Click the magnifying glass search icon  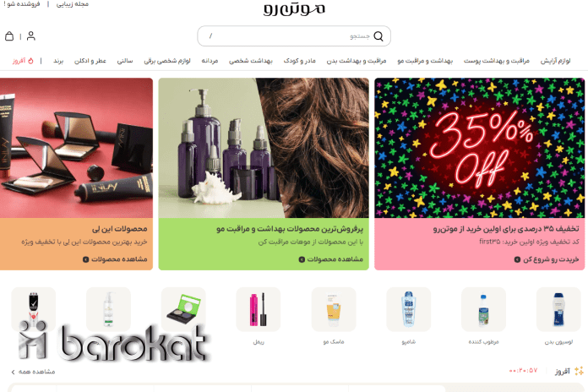point(378,36)
